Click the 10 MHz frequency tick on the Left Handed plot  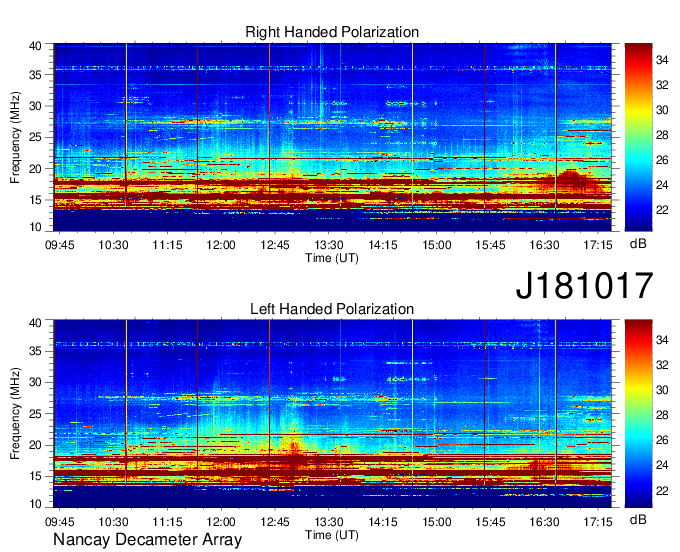click(x=35, y=504)
